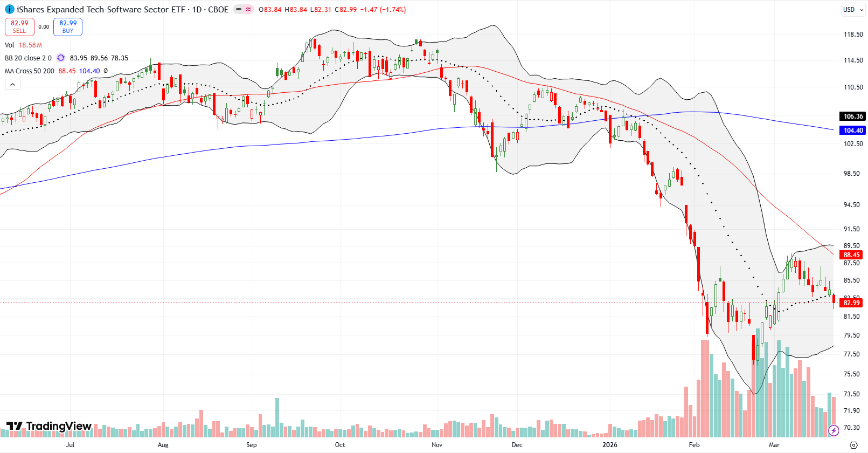Click the SELL 82.99 button
Screen dimensions: 868x453
point(19,26)
